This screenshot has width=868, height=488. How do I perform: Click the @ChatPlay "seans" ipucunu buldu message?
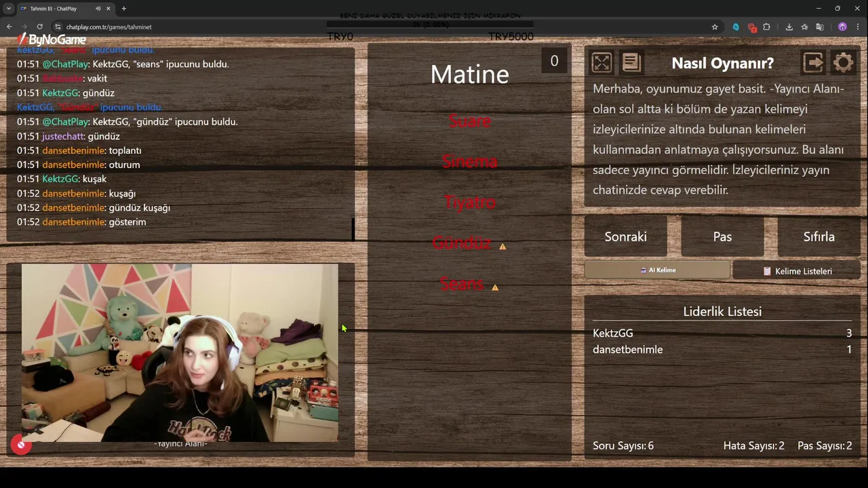click(123, 64)
